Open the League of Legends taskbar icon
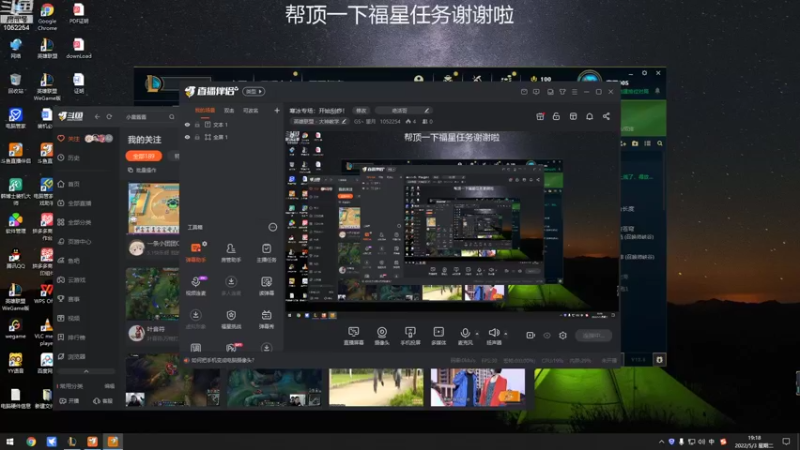The image size is (800, 450). [x=72, y=441]
